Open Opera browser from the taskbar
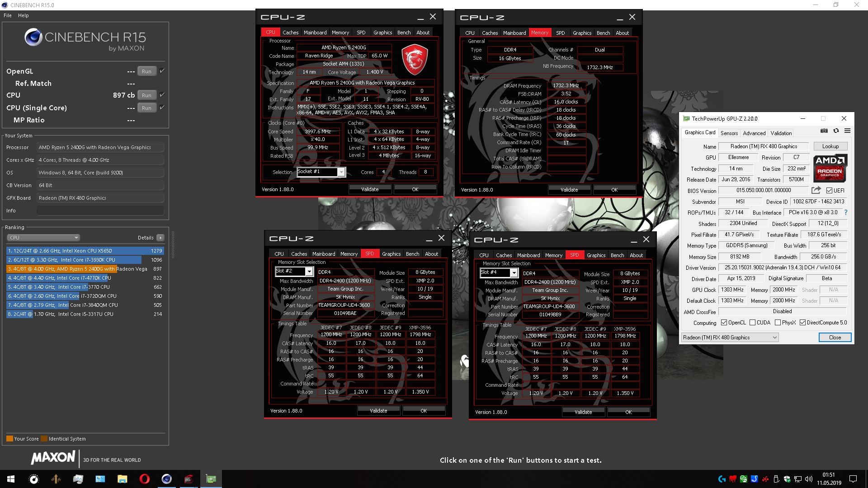The height and width of the screenshot is (488, 868). click(x=144, y=479)
